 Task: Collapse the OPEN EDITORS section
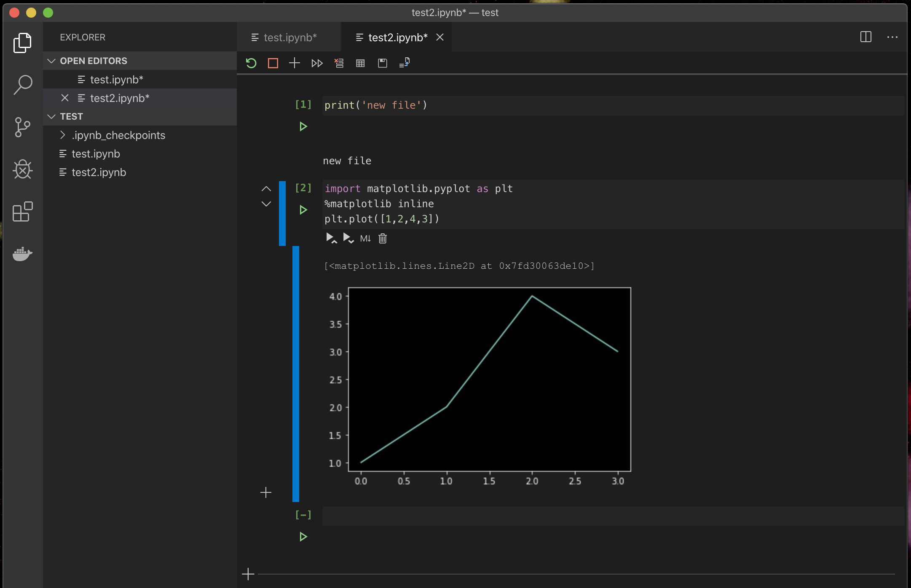(x=51, y=61)
